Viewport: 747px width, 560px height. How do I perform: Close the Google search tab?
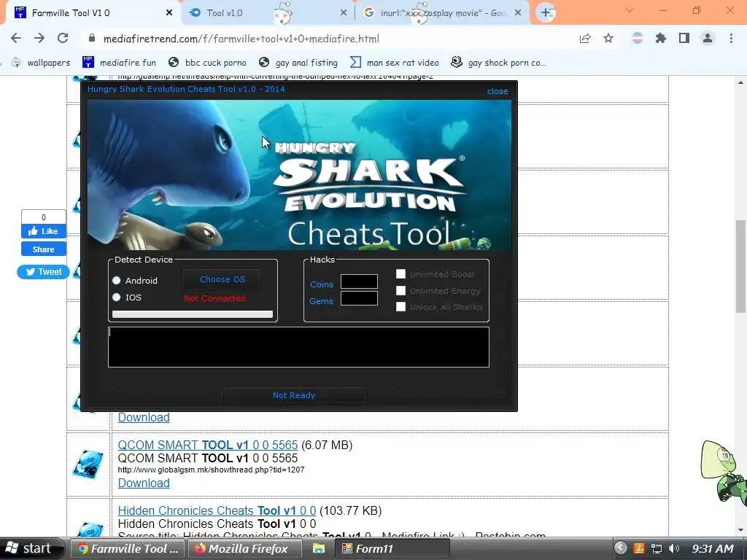tap(518, 13)
